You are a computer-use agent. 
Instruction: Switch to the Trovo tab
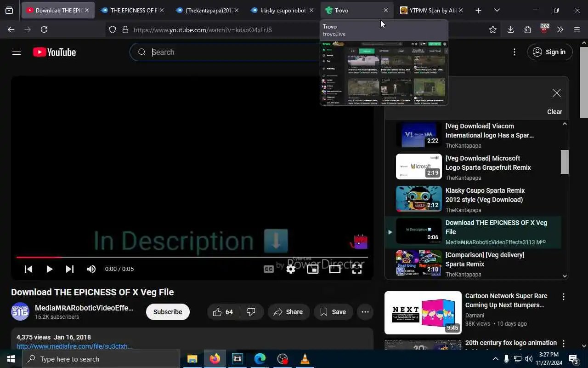click(357, 10)
